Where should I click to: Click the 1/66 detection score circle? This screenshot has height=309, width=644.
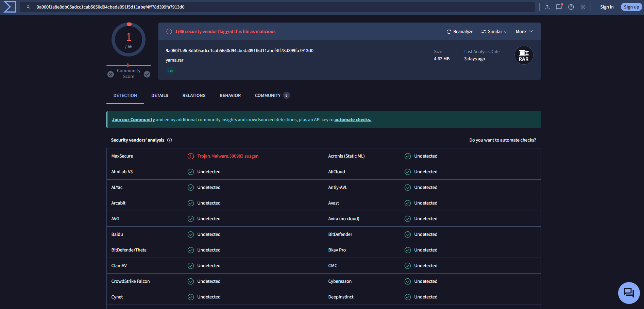pos(129,39)
